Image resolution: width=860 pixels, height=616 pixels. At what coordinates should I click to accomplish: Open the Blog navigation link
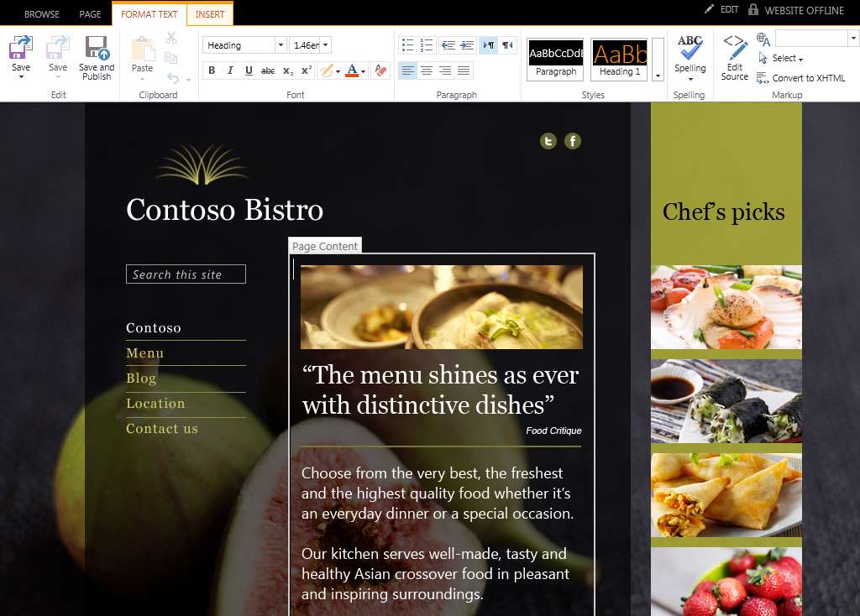(x=141, y=378)
